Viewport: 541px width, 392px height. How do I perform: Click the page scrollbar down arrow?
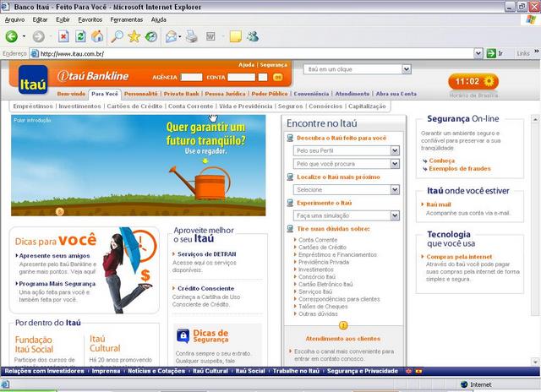535,362
